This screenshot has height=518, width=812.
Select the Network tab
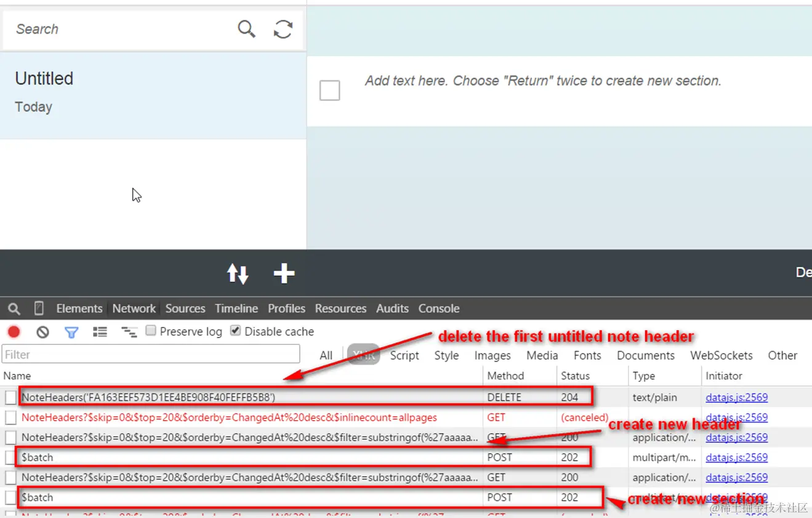click(x=134, y=309)
